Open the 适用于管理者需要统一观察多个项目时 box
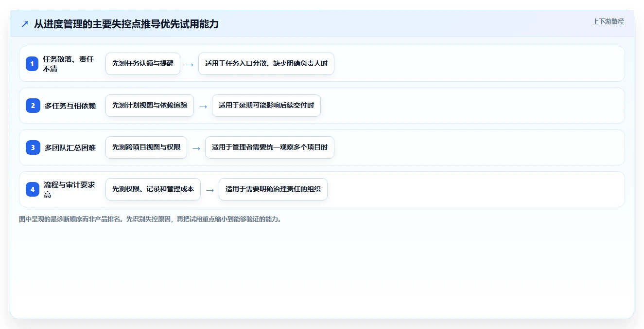 tap(270, 147)
